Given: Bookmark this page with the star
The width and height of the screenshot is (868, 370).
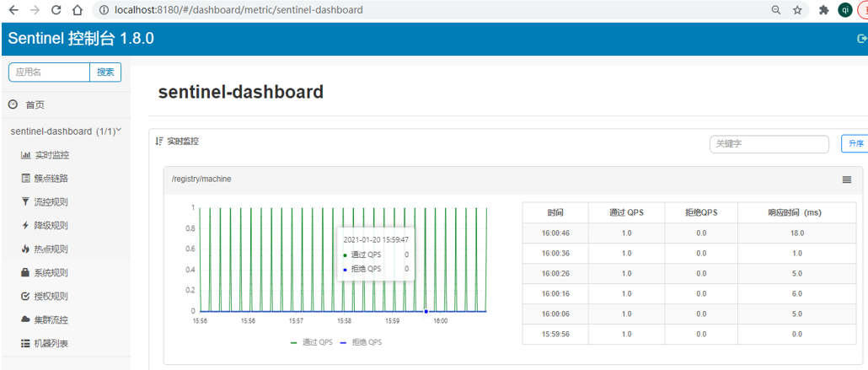Looking at the screenshot, I should (797, 10).
